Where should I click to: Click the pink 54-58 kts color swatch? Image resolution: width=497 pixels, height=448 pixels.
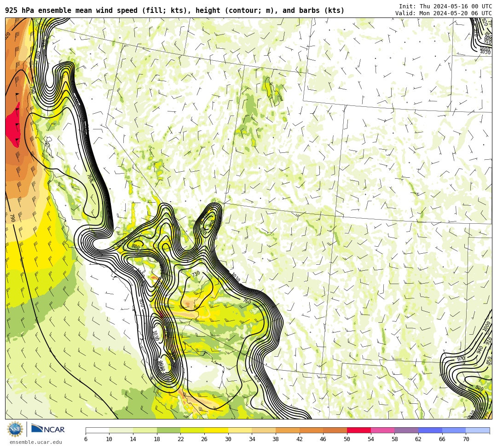coord(382,430)
